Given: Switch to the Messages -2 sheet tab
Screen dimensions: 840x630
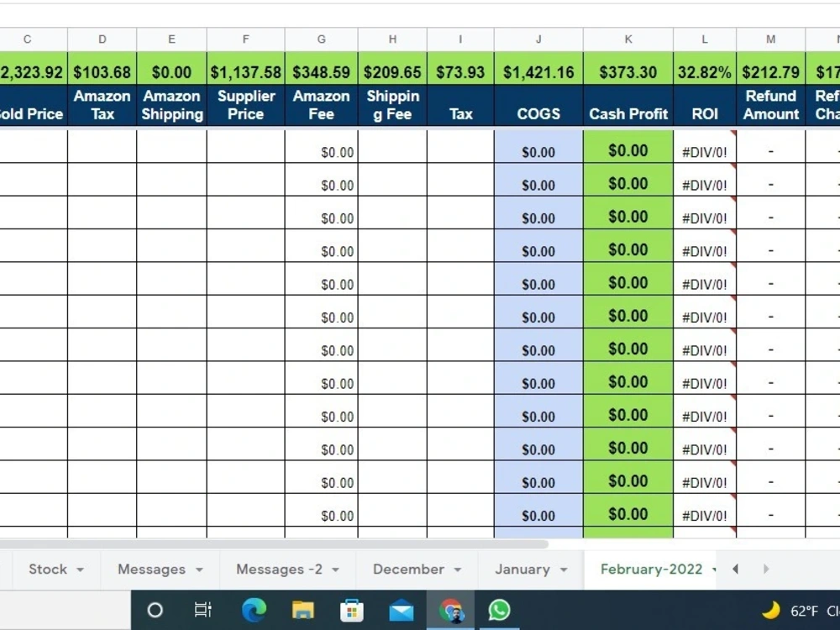Looking at the screenshot, I should [x=279, y=569].
